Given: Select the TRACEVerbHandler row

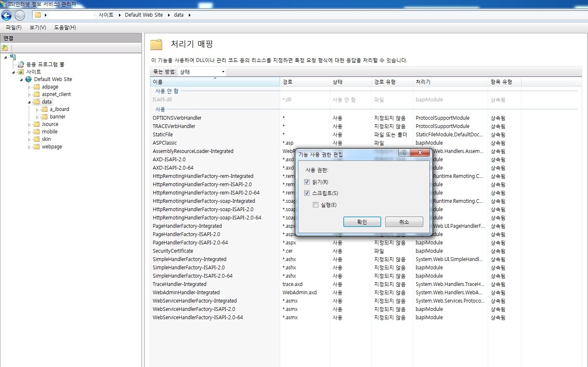Looking at the screenshot, I should pyautogui.click(x=329, y=126).
